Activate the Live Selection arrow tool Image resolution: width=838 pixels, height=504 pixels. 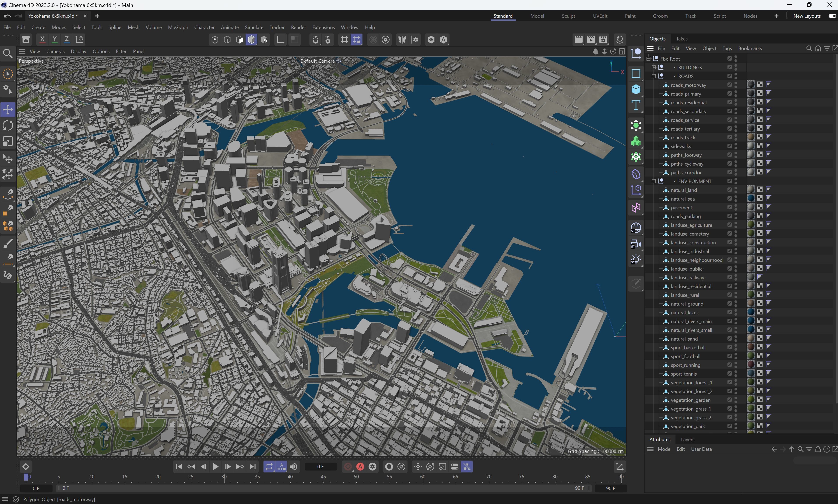pyautogui.click(x=8, y=74)
